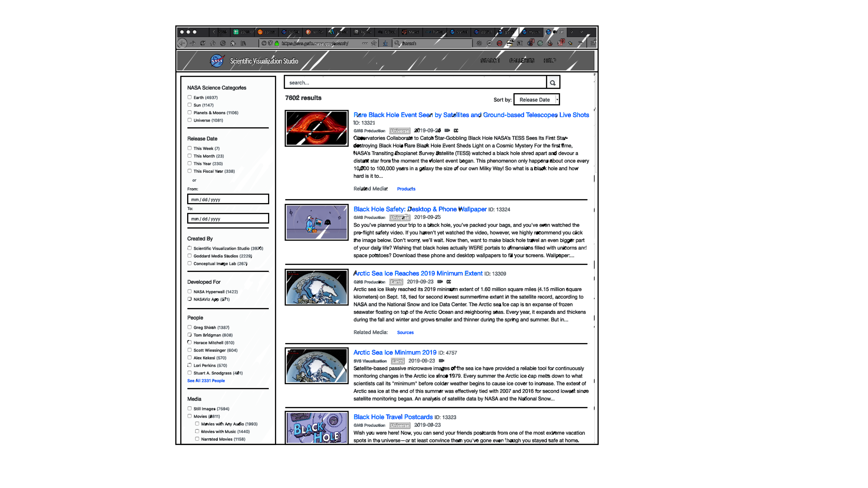Open tracking protection shield in address bar

click(270, 43)
